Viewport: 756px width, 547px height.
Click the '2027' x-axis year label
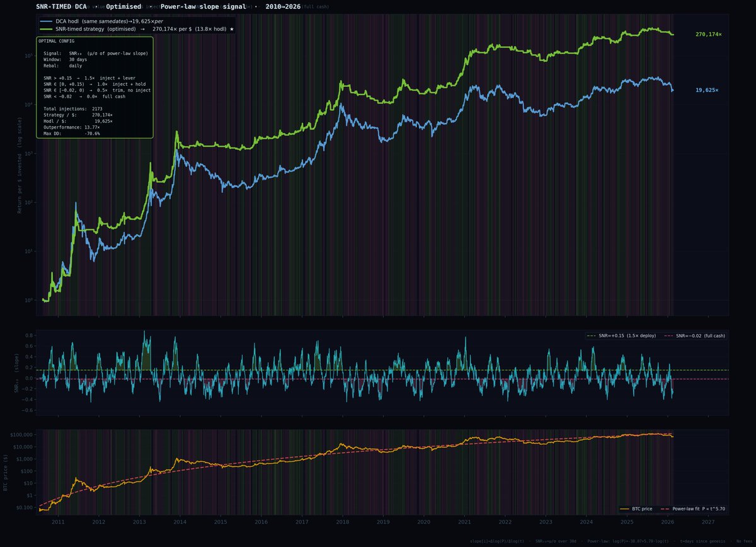tap(708, 522)
